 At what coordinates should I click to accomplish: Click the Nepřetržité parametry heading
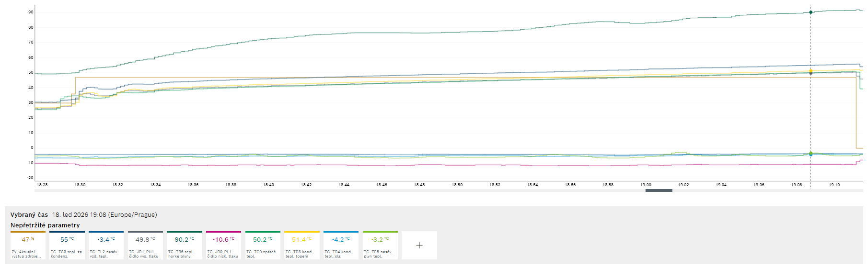pyautogui.click(x=45, y=225)
